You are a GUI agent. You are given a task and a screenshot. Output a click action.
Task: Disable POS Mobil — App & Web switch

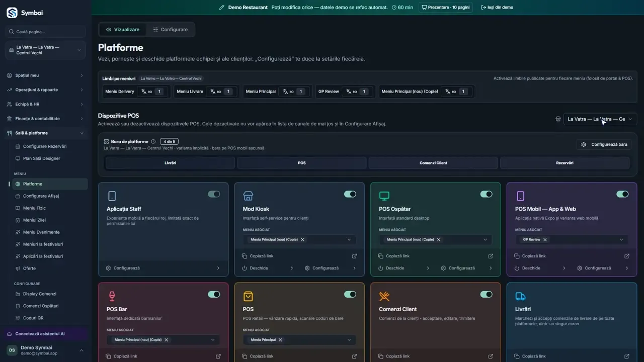click(x=622, y=194)
